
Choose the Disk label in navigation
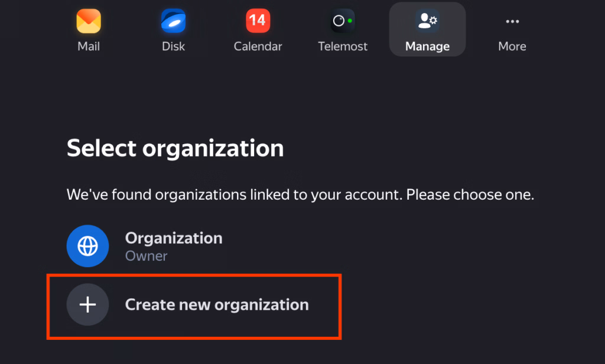(173, 46)
